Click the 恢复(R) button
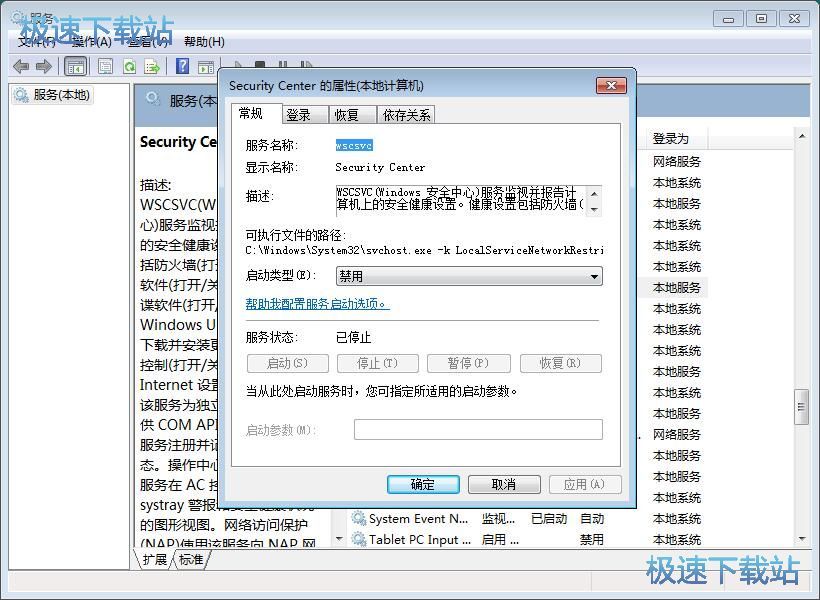The image size is (820, 600). (x=561, y=363)
